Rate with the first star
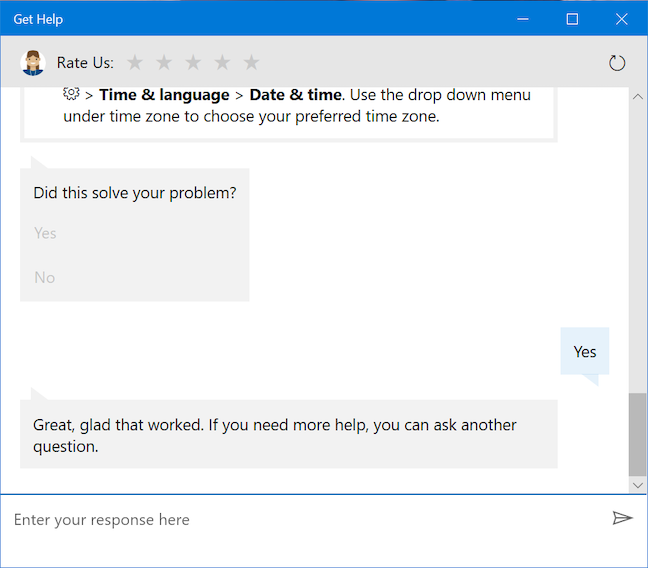 tap(135, 63)
